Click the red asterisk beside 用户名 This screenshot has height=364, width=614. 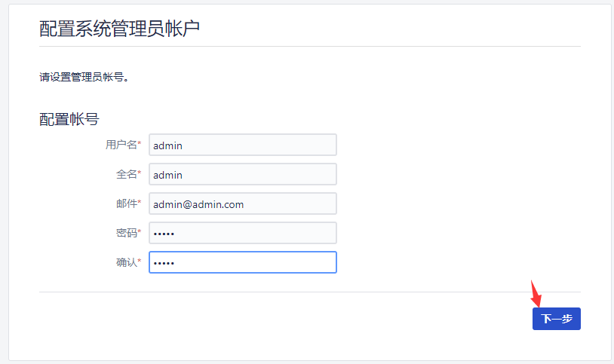point(140,143)
